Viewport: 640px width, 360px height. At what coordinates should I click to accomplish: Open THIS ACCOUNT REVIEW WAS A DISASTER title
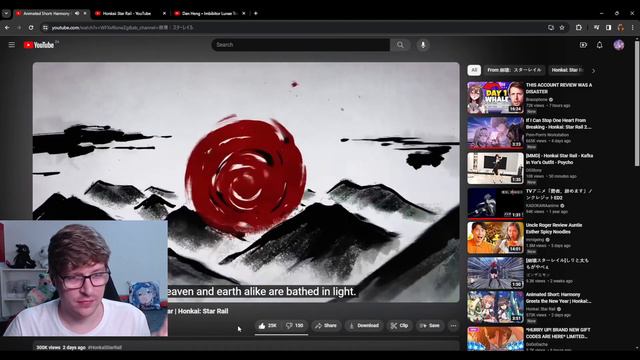point(559,88)
